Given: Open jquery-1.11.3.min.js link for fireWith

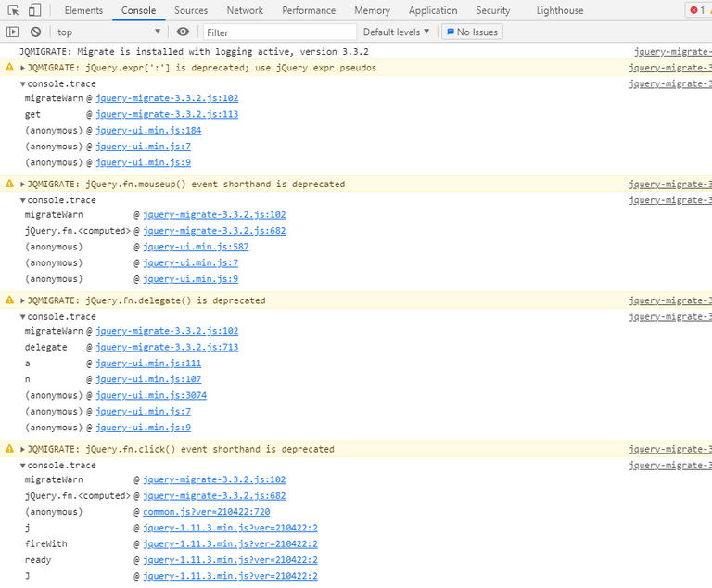Looking at the screenshot, I should tap(230, 543).
